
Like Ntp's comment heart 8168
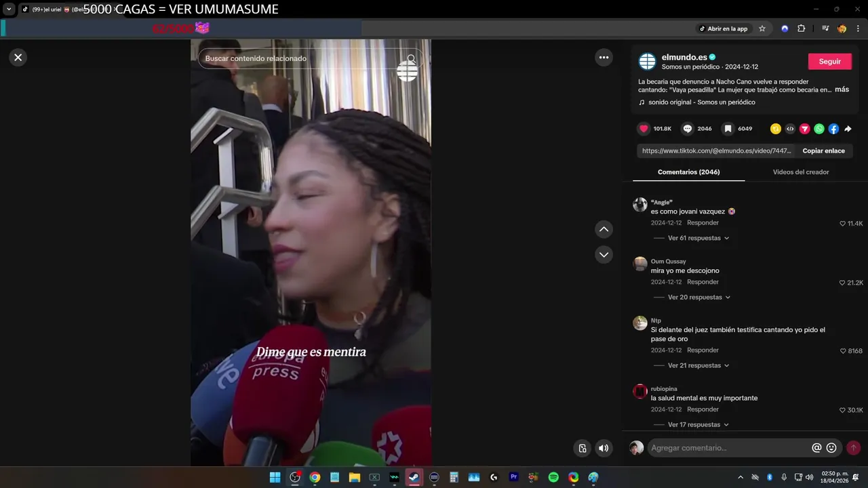[x=843, y=351]
